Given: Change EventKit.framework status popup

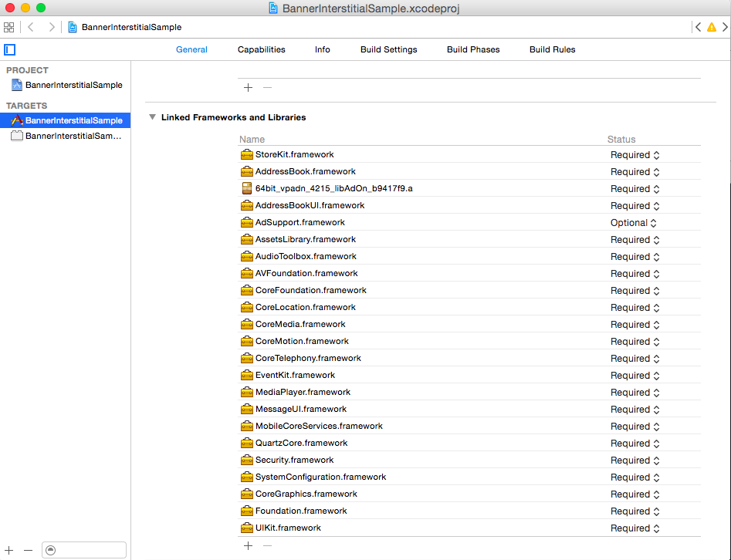Looking at the screenshot, I should (635, 376).
